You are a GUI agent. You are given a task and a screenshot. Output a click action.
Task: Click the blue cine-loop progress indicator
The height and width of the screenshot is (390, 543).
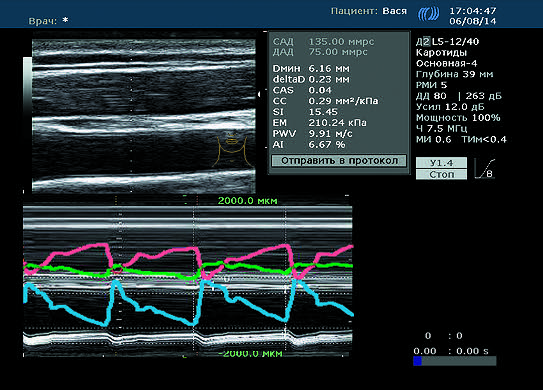click(417, 361)
